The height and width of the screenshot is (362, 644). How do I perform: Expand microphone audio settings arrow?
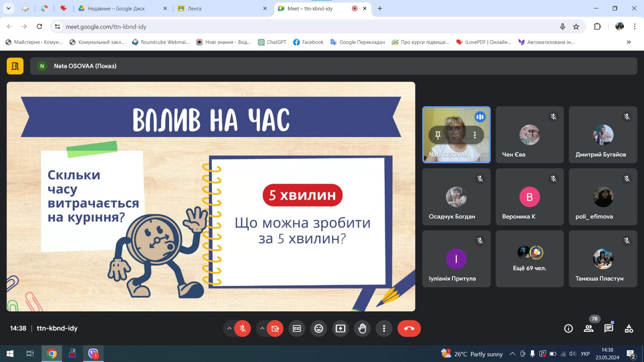pyautogui.click(x=229, y=329)
